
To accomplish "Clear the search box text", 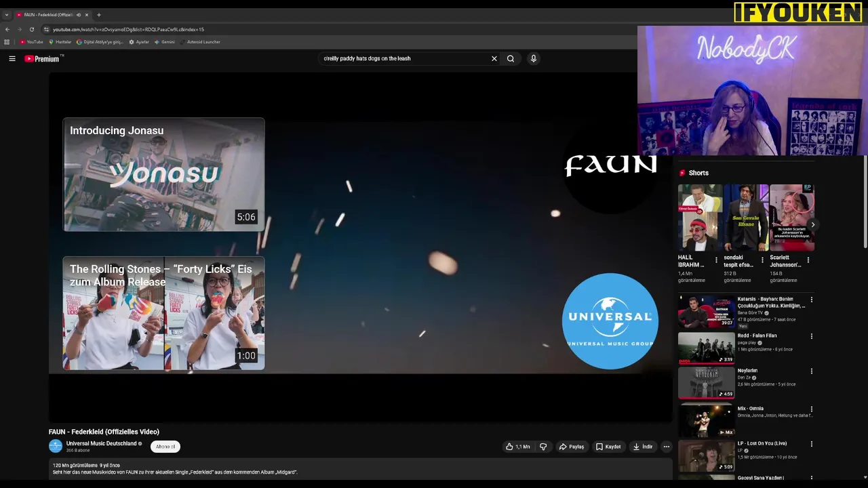I will click(494, 59).
